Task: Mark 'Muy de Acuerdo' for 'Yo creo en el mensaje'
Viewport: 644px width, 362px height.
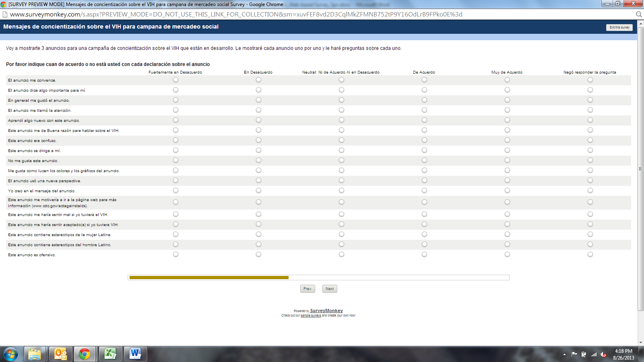Action: coord(507,190)
